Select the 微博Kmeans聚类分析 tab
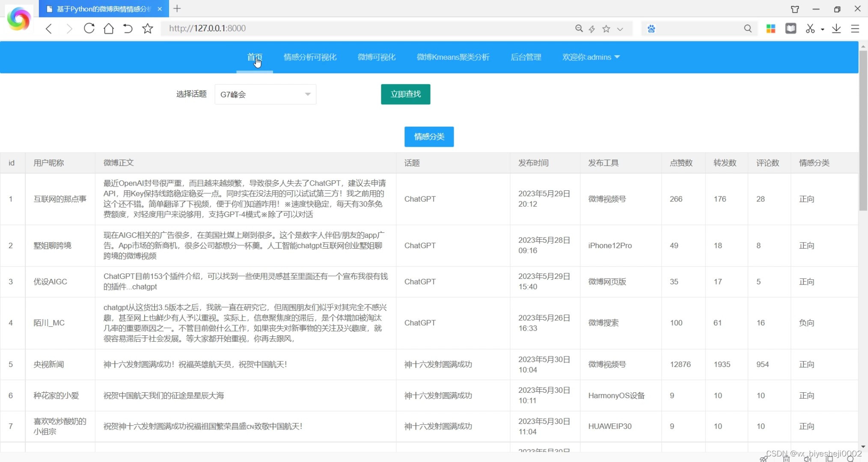This screenshot has height=462, width=868. coord(453,57)
